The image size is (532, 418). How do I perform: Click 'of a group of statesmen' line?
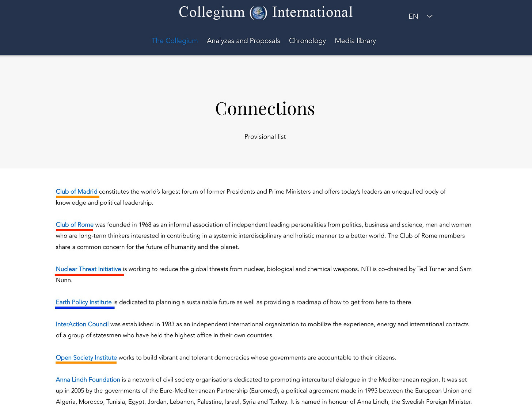click(x=165, y=335)
